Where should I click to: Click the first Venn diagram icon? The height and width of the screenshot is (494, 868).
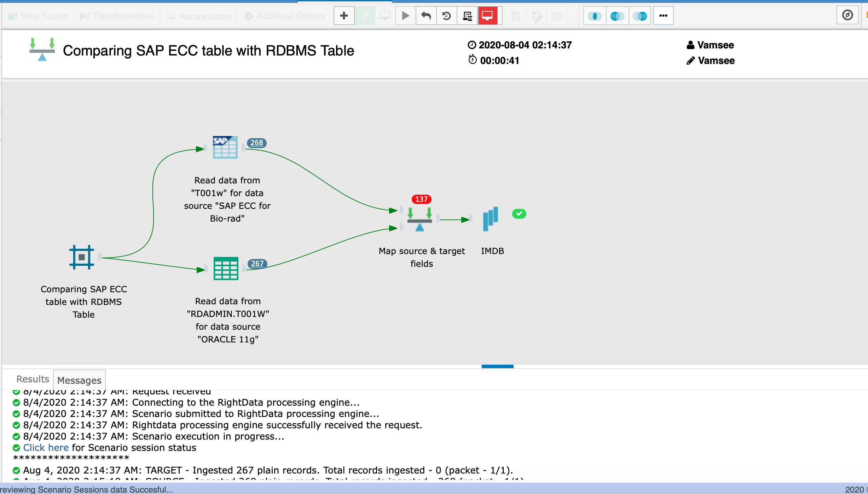pyautogui.click(x=595, y=16)
